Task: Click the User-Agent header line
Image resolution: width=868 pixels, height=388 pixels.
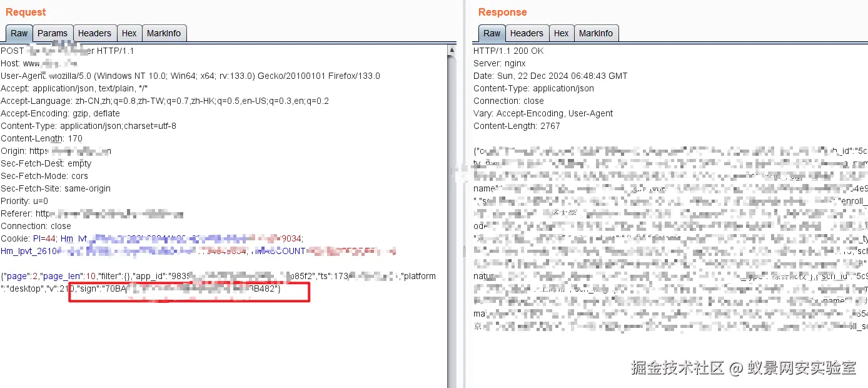Action: (190, 76)
